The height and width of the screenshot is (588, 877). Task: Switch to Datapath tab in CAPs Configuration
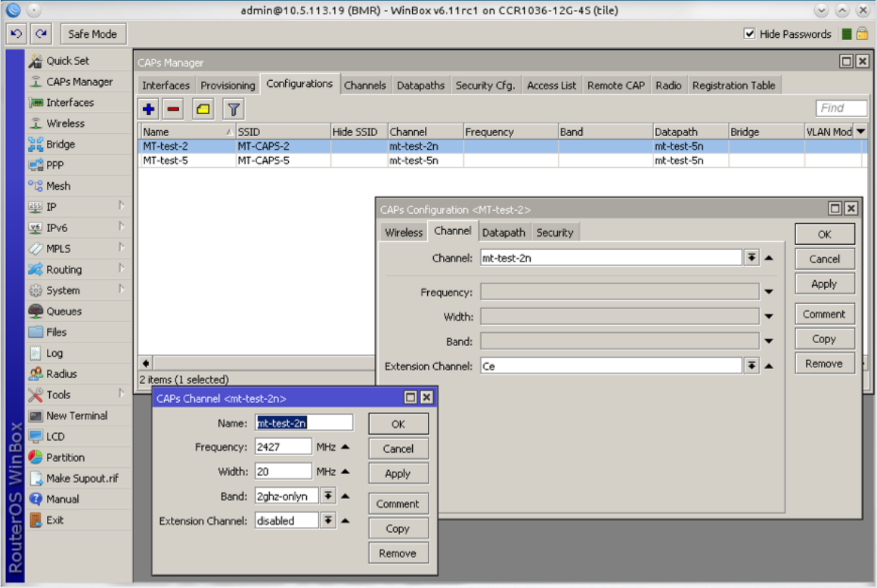pos(504,233)
